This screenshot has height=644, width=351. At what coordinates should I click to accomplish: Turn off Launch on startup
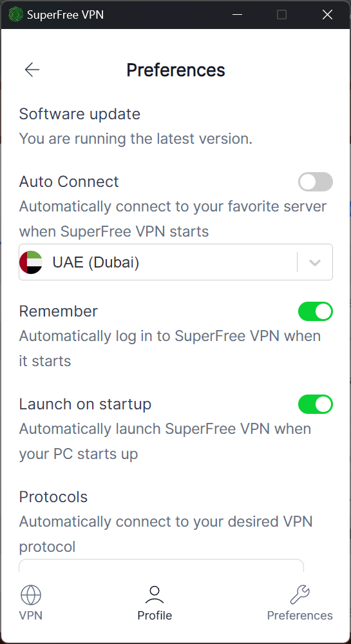coord(316,404)
